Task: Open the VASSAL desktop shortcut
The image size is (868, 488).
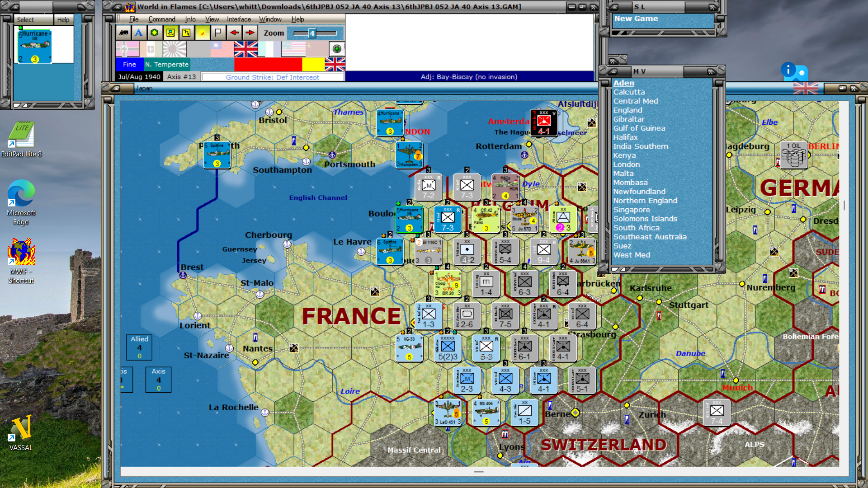Action: (21, 432)
